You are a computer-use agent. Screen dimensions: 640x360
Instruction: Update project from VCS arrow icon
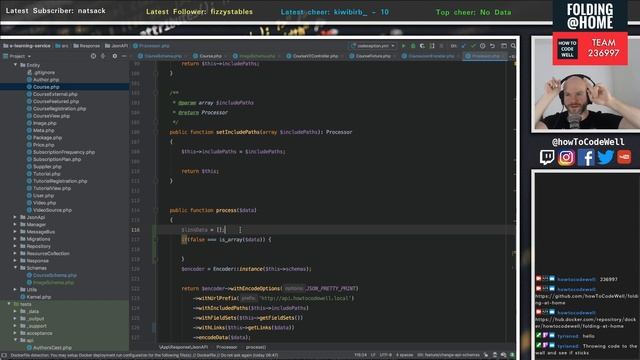(463, 46)
